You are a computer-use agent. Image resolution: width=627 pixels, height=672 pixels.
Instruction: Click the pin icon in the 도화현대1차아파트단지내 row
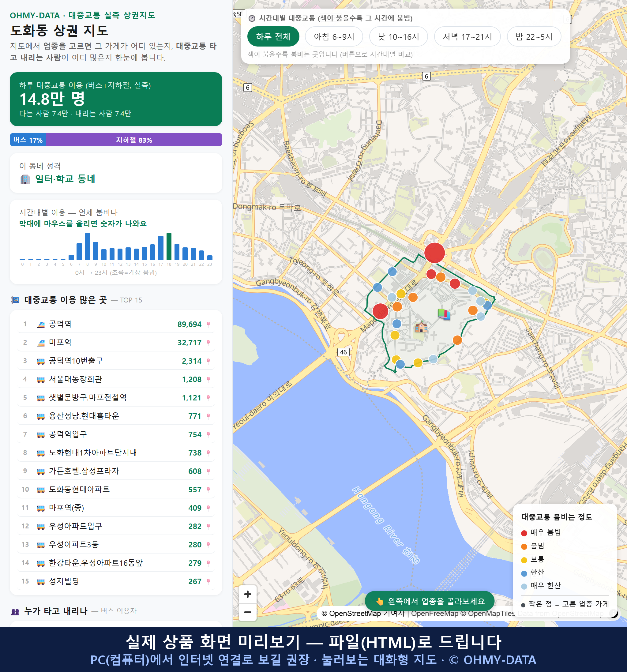pyautogui.click(x=208, y=453)
